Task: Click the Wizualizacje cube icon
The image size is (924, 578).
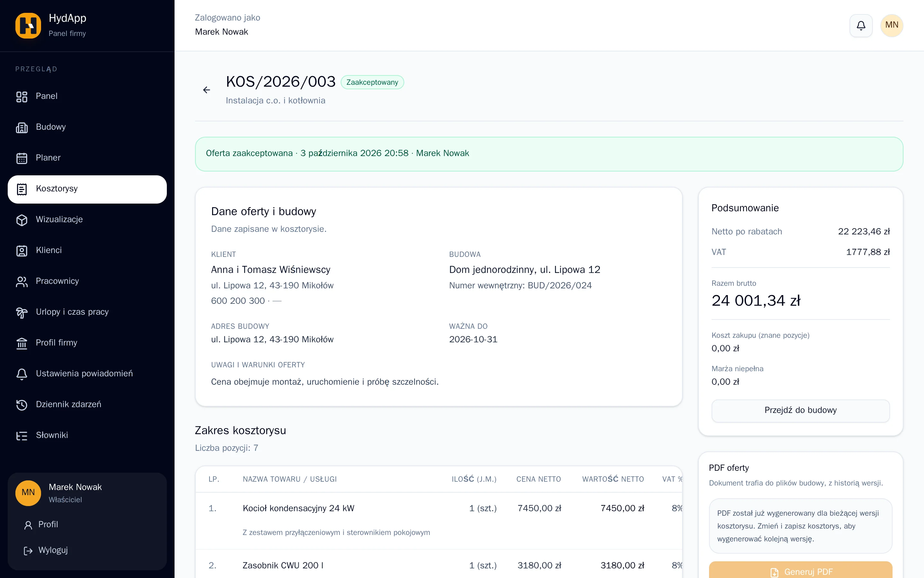Action: pos(22,220)
